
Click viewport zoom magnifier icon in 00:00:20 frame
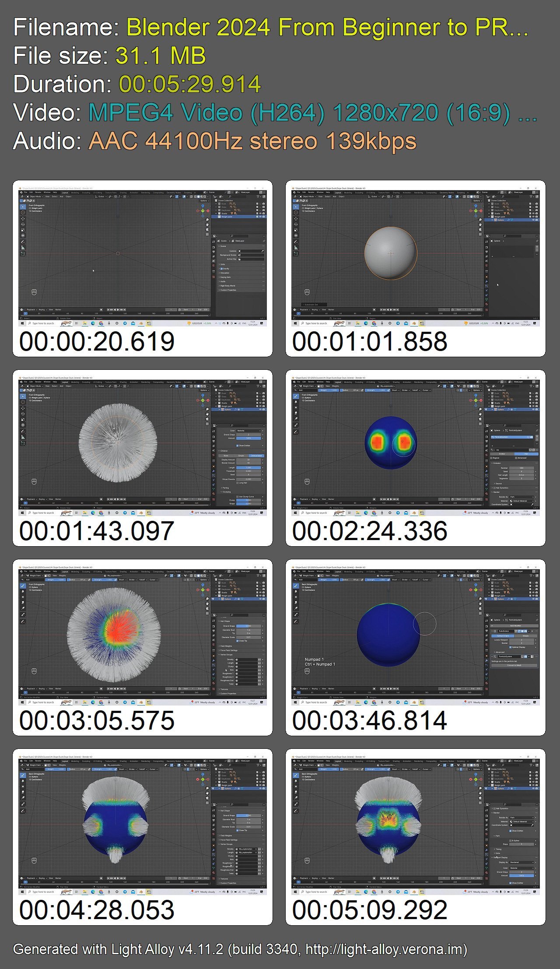point(207,220)
